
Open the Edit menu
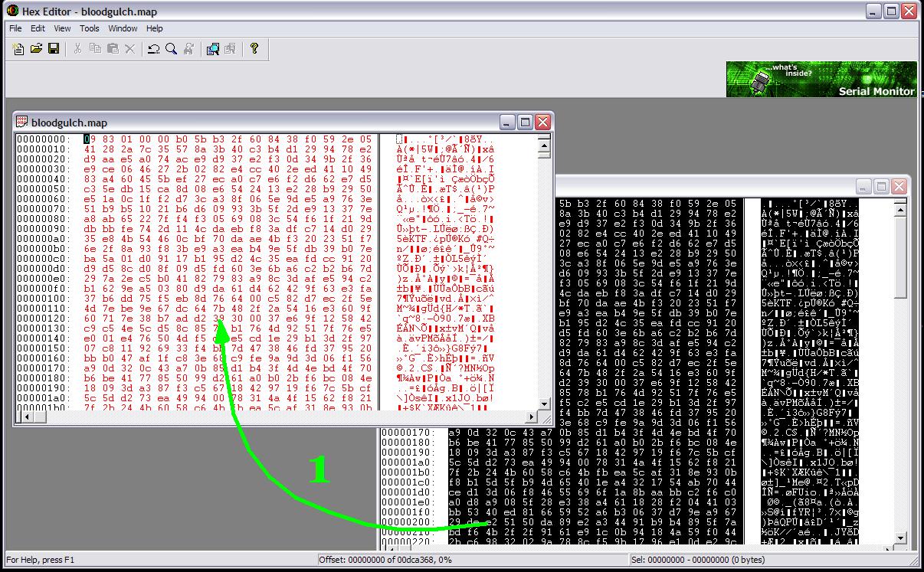[38, 28]
